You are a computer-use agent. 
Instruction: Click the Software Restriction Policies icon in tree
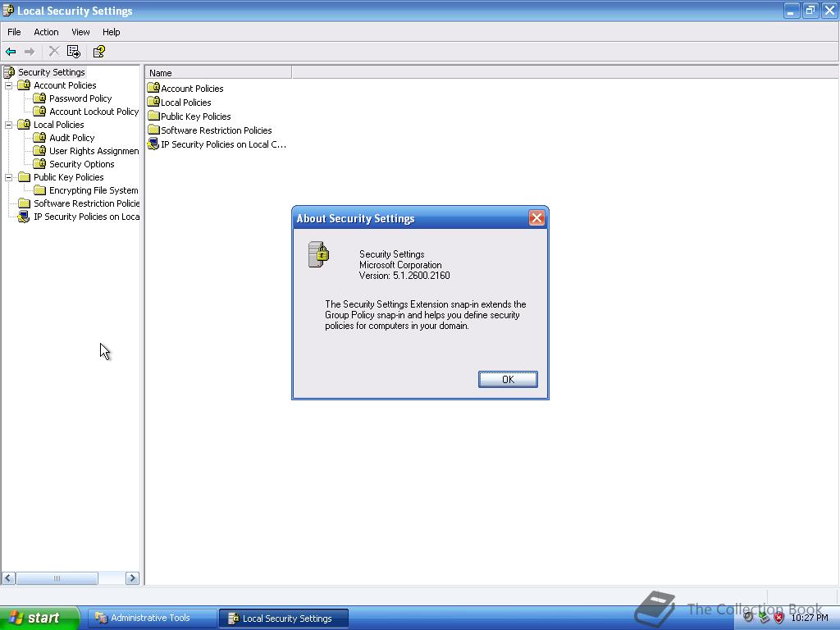(24, 203)
